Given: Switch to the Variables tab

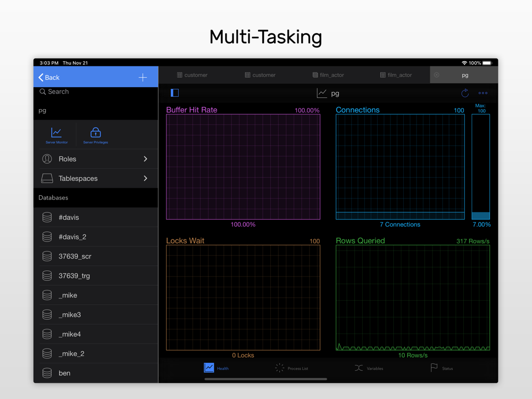Looking at the screenshot, I should pyautogui.click(x=369, y=368).
